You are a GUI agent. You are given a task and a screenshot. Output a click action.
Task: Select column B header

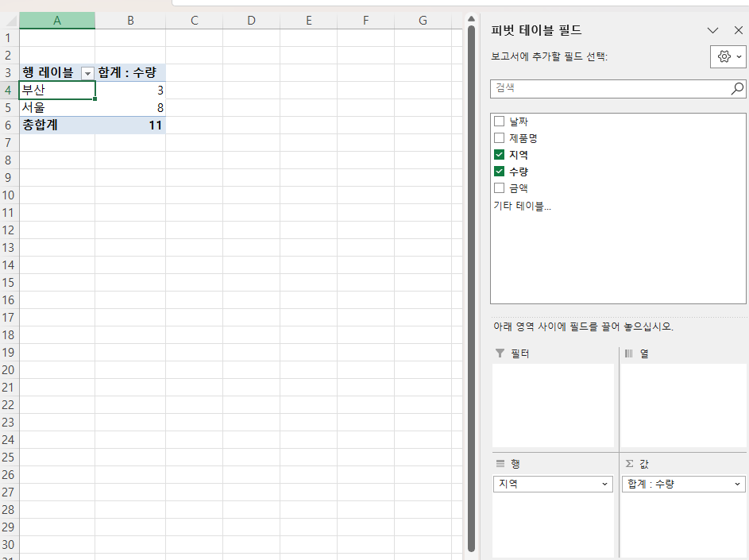(x=130, y=21)
